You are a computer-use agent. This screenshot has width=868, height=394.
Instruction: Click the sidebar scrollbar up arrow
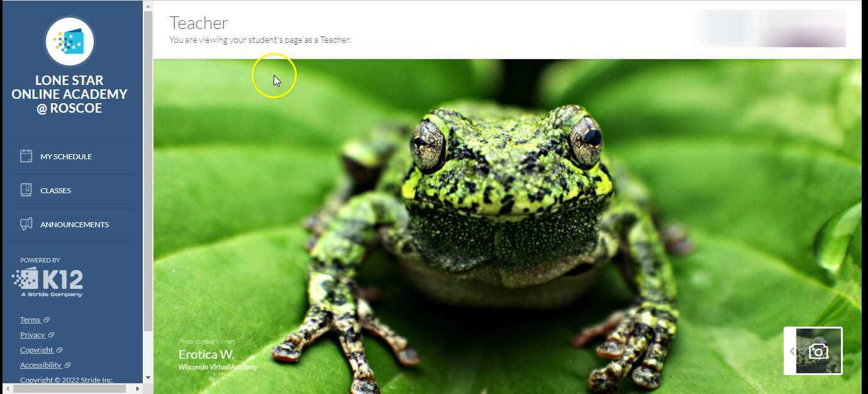click(x=148, y=6)
